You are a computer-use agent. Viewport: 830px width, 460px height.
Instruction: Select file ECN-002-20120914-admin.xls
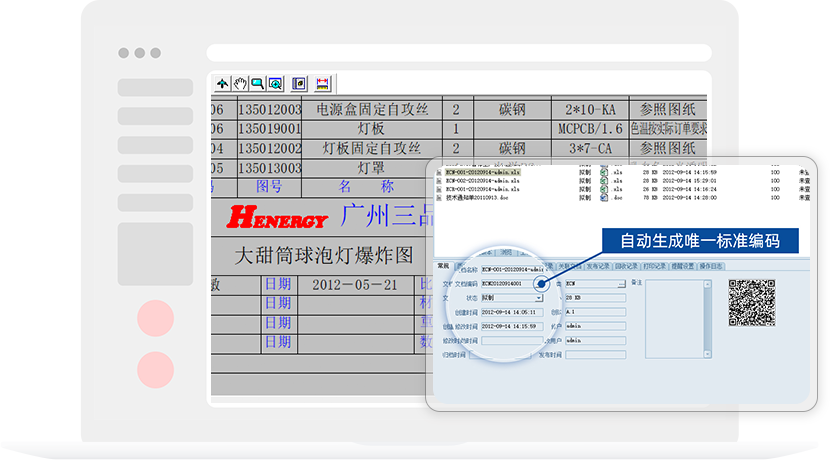point(482,180)
